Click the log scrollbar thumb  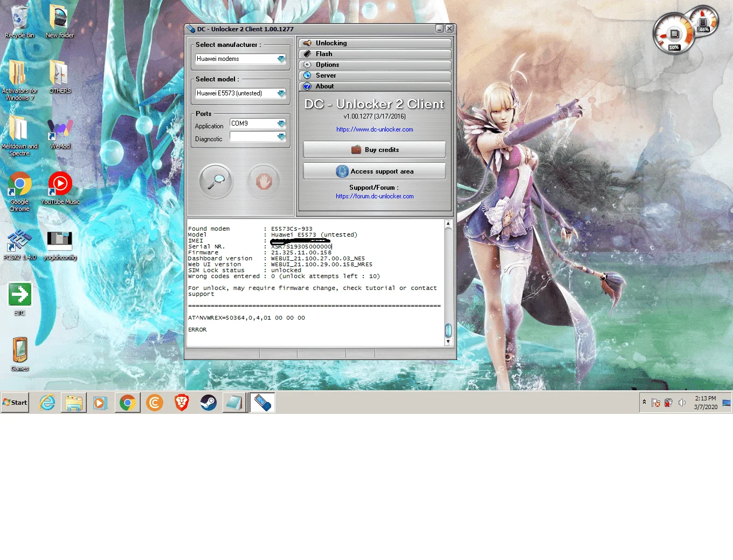(x=448, y=329)
